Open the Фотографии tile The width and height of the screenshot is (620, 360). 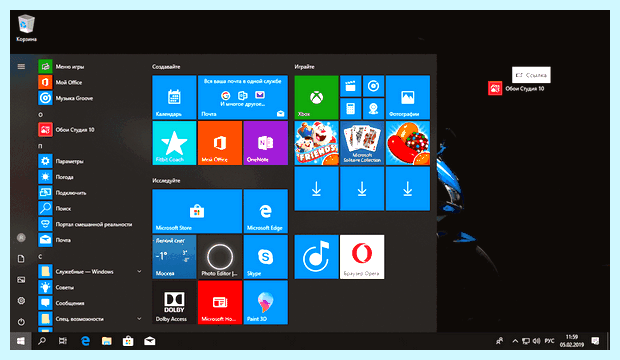tap(408, 97)
